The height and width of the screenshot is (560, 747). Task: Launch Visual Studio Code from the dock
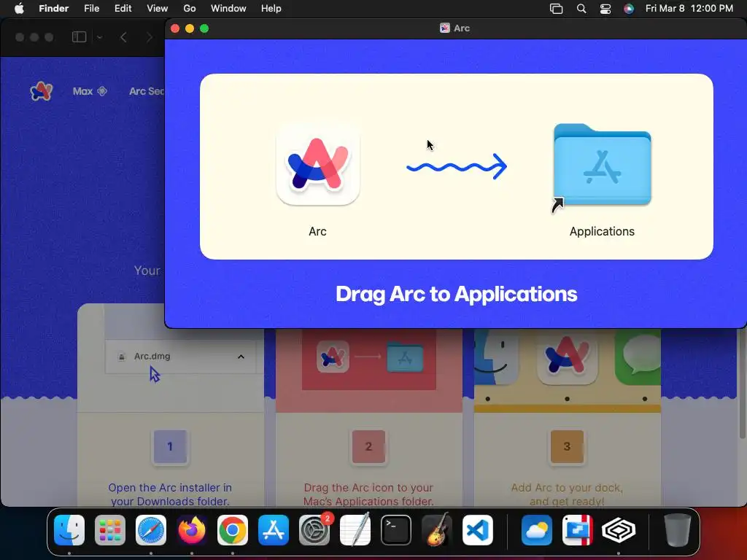pyautogui.click(x=478, y=530)
